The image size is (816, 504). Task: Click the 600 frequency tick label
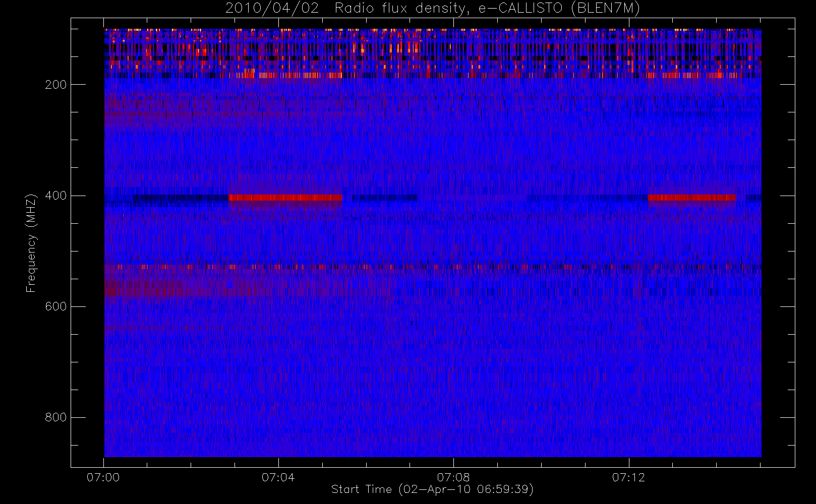[x=55, y=306]
